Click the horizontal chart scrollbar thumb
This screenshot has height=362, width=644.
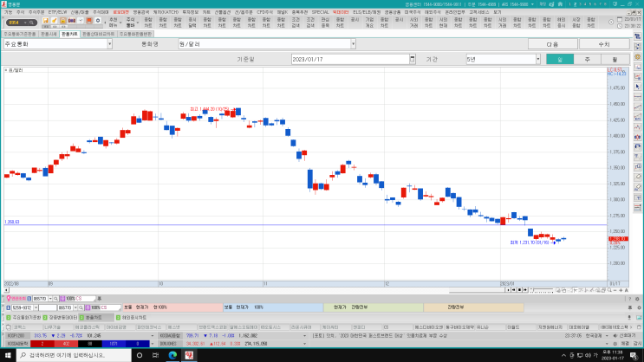coord(478,290)
